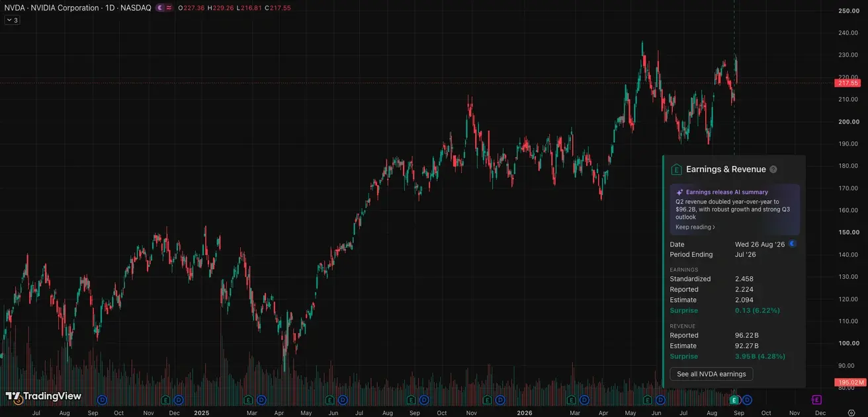The image size is (868, 417).
Task: Click the low price value 216.81
Action: coord(251,8)
